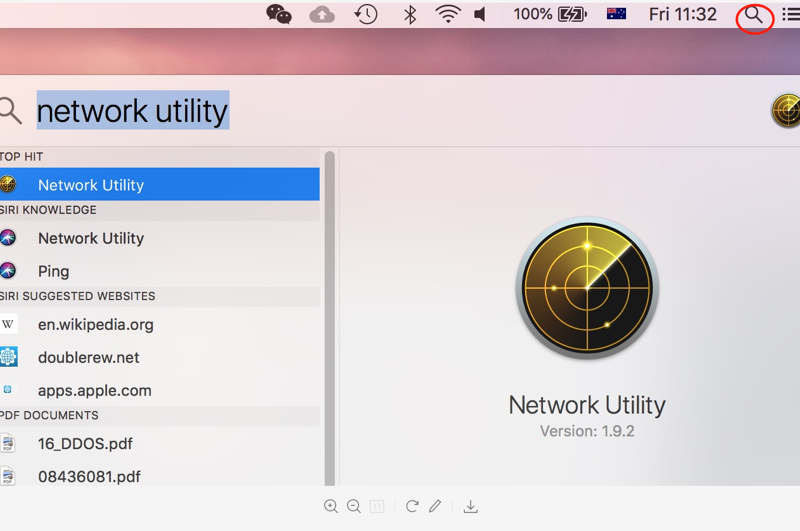800x531 pixels.
Task: Click the magnifier icon beside search field
Action: point(10,111)
